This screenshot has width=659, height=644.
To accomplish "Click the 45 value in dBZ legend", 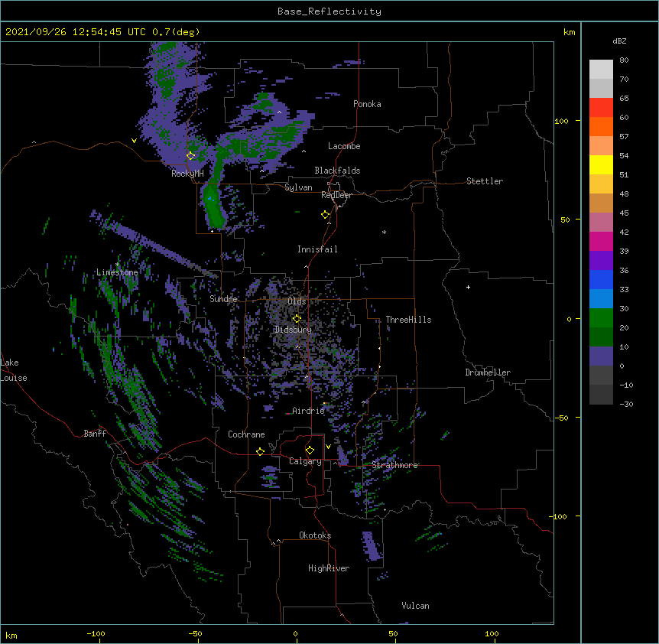I will coord(624,213).
